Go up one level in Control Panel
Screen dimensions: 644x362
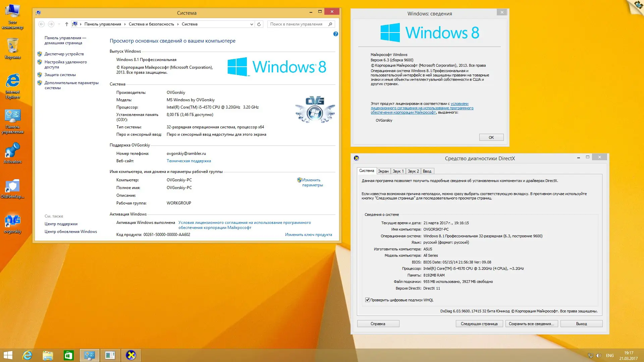coord(66,24)
